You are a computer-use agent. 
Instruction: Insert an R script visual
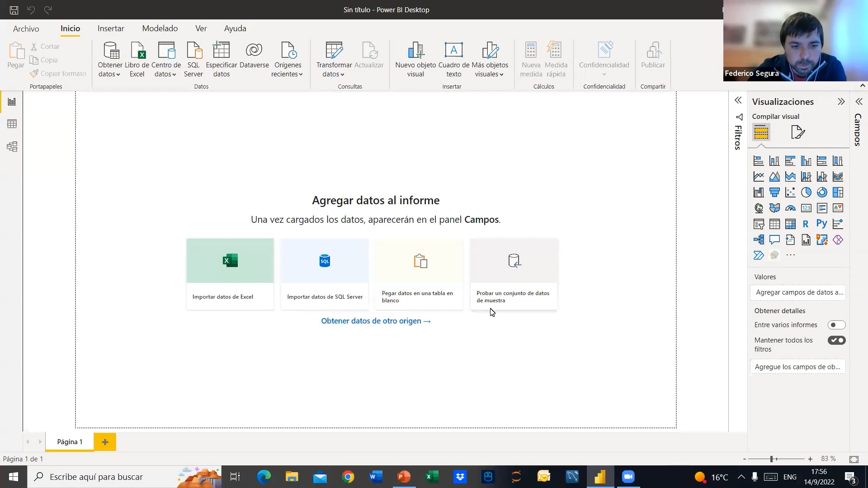point(805,223)
